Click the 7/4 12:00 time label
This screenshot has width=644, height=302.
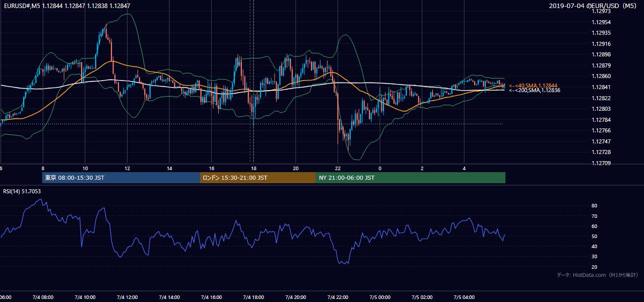pos(127,297)
